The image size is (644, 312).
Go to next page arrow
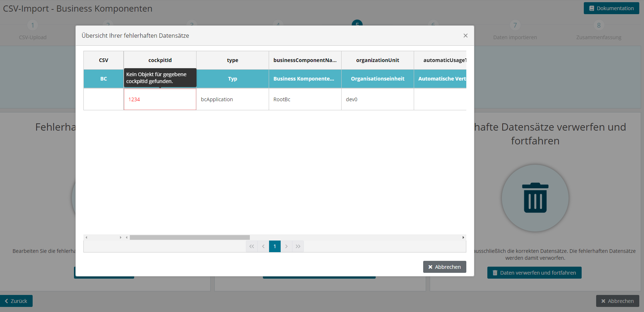[x=286, y=246]
